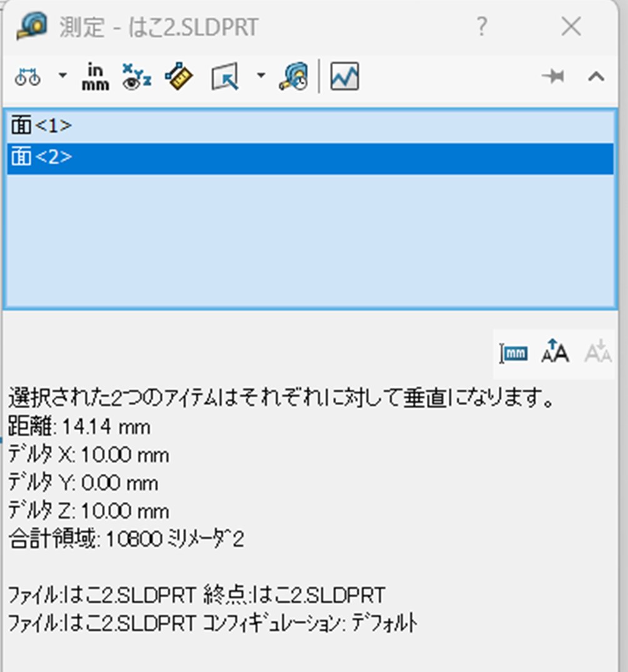
Task: Click the perpendicular items message text
Action: click(x=281, y=398)
